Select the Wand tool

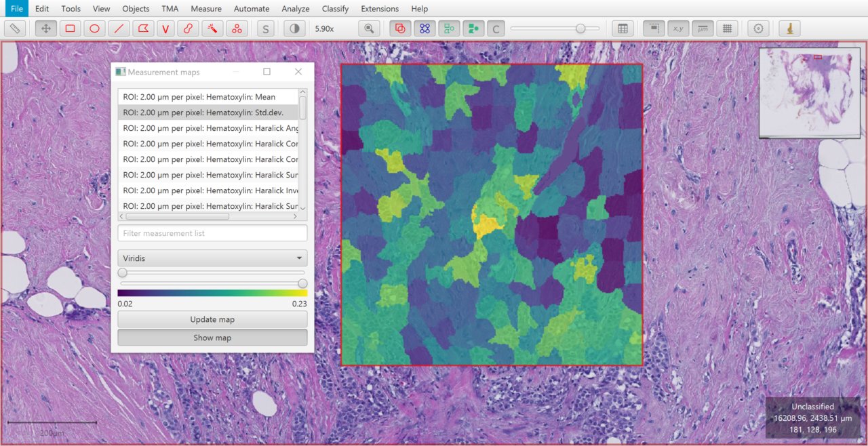(213, 28)
